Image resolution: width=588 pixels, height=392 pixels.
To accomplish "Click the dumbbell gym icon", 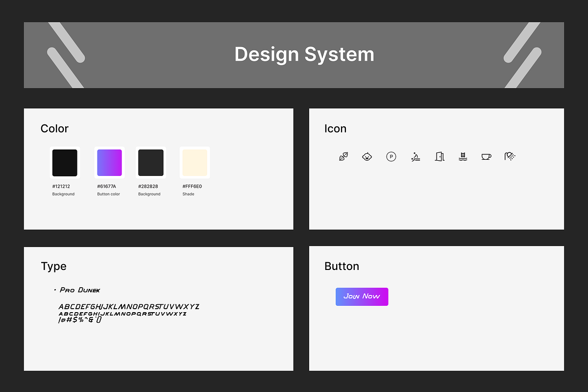I will pyautogui.click(x=343, y=157).
